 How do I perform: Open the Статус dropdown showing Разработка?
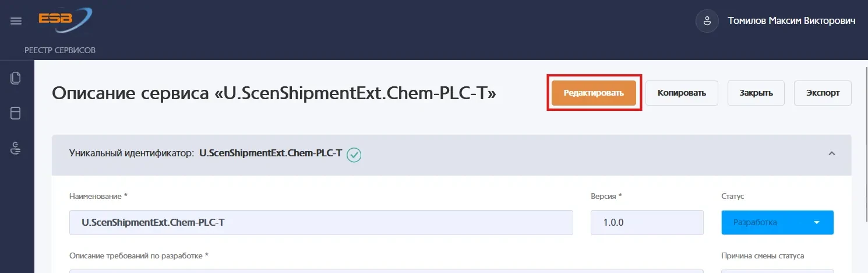coord(777,222)
